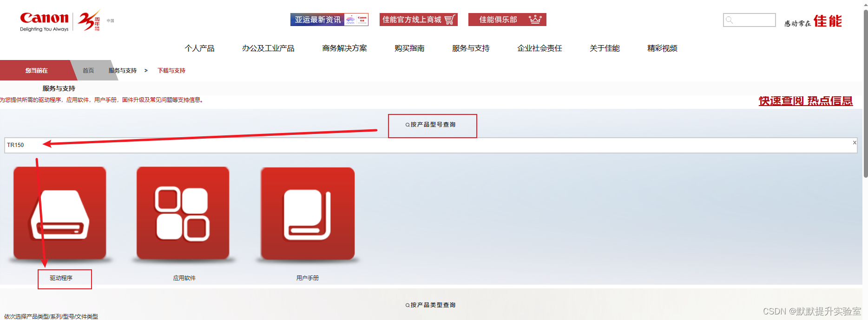Open the 35th anniversary logo
The image size is (868, 320).
coord(89,21)
